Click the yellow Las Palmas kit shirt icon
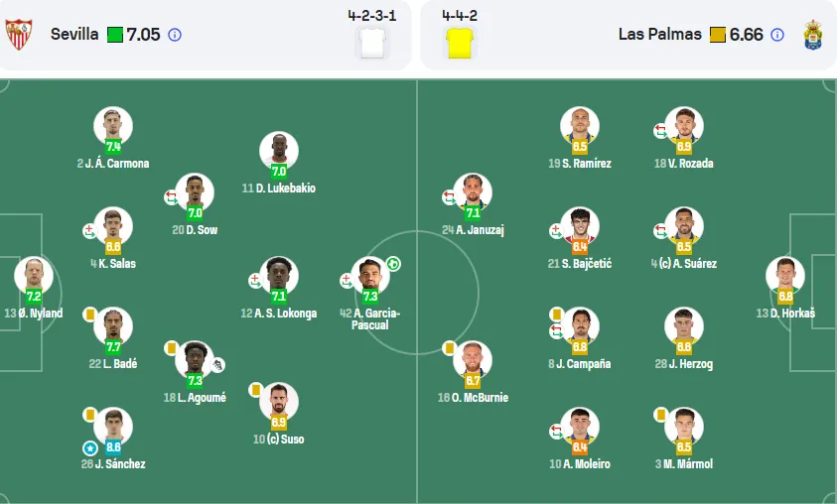This screenshot has height=504, width=837. pyautogui.click(x=460, y=43)
